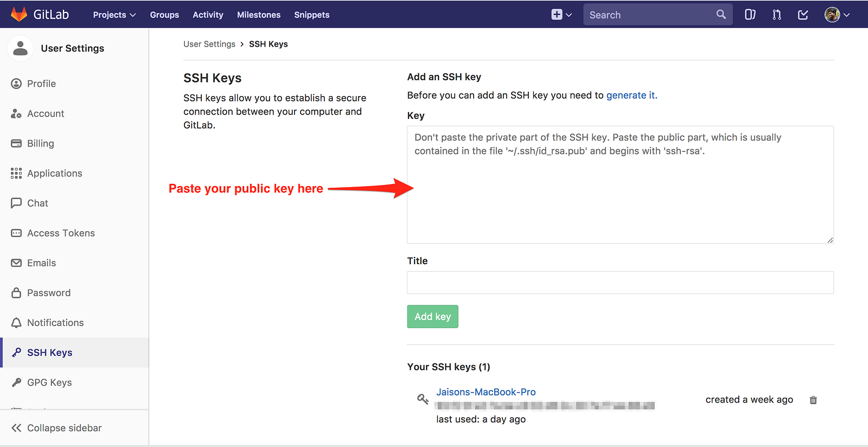Click the key icon beside Jaisons-MacBook-Pro
This screenshot has width=868, height=447.
click(x=423, y=399)
